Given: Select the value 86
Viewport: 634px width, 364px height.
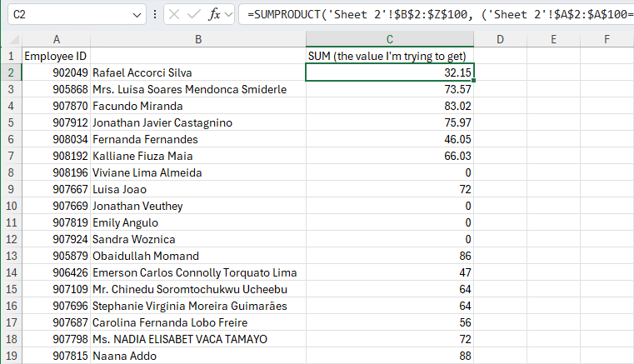Looking at the screenshot, I should [x=390, y=256].
